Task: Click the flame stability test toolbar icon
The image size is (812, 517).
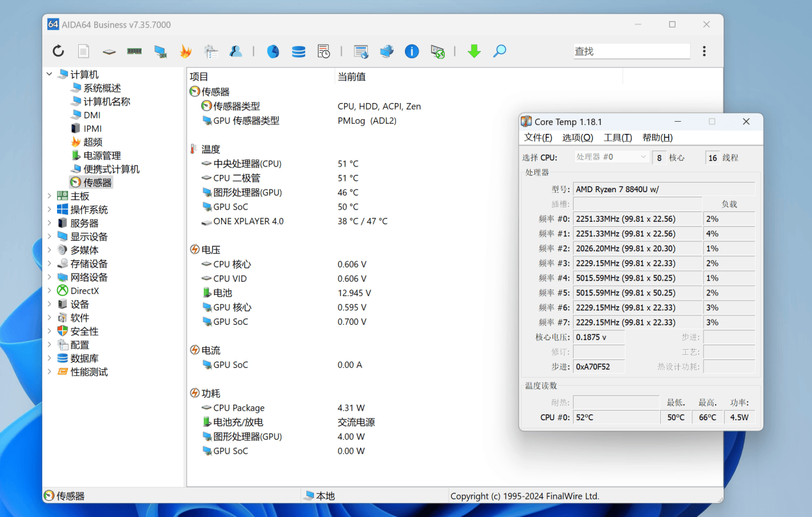Action: tap(186, 51)
